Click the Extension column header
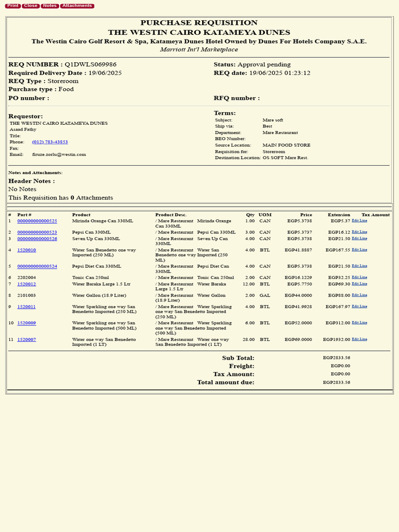Screen dimensions: 399x532 click(339, 215)
